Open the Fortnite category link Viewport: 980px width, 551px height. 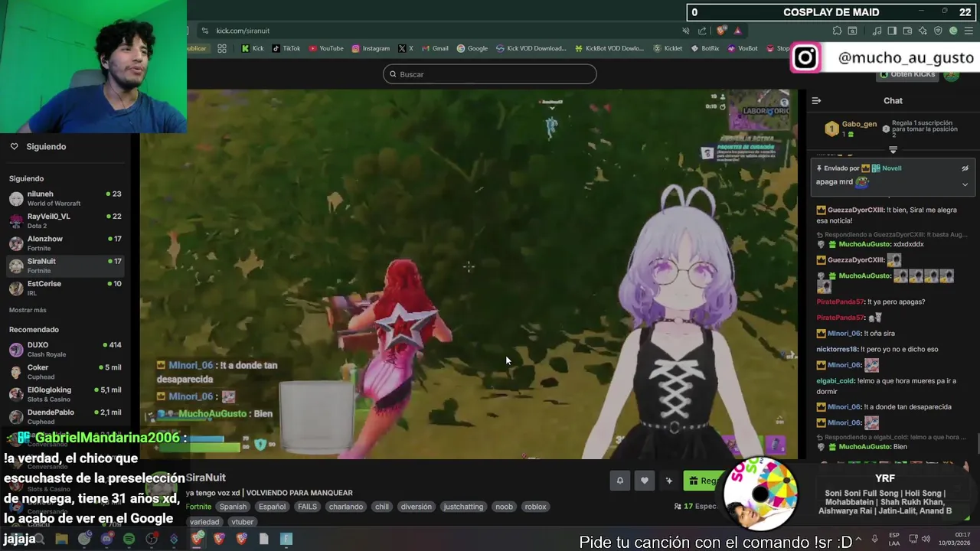coord(198,507)
